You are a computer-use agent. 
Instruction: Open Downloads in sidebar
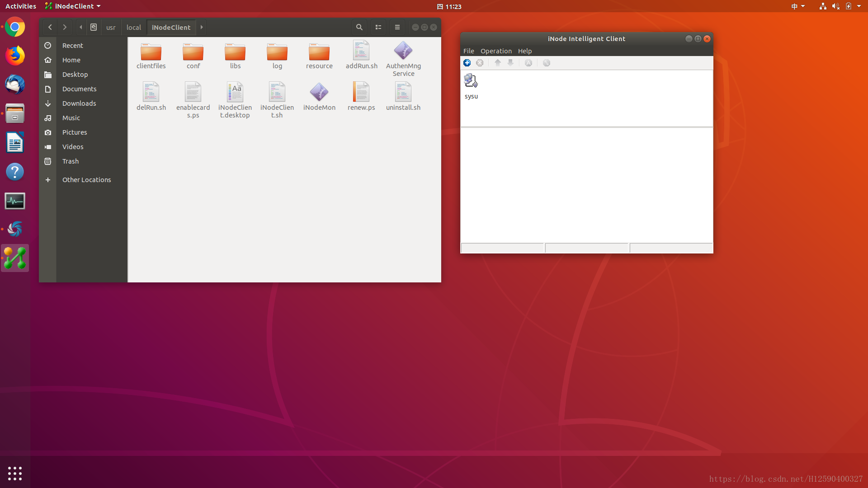tap(83, 103)
